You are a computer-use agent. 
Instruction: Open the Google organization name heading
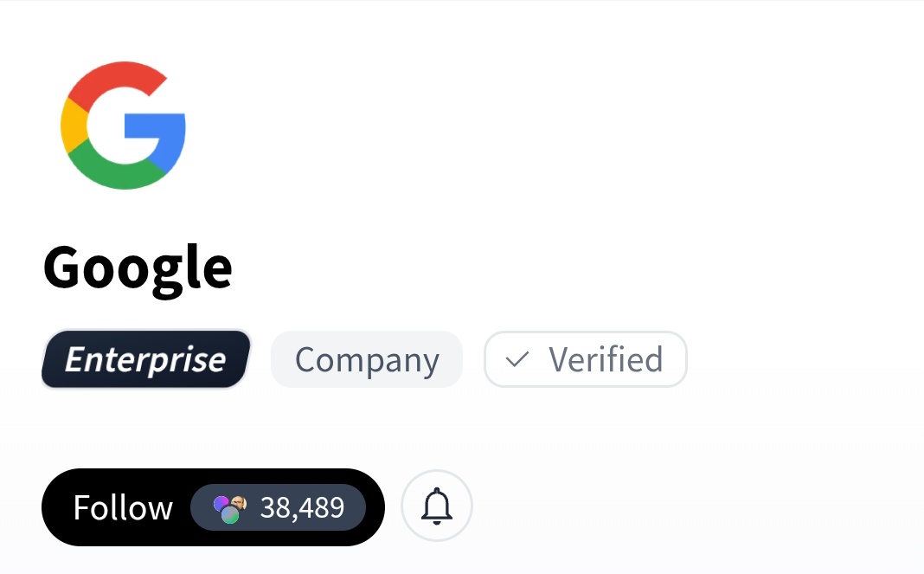click(x=138, y=267)
